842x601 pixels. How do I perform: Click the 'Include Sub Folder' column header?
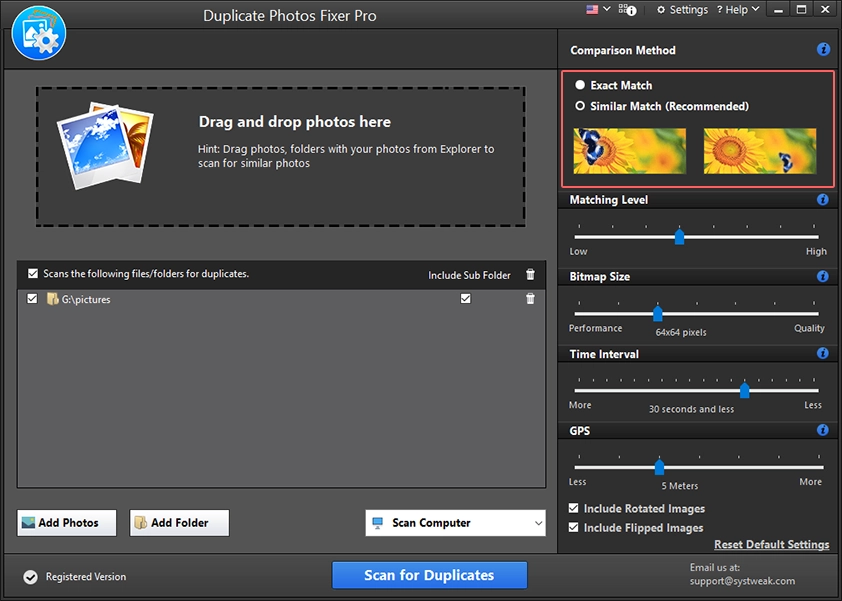(469, 275)
